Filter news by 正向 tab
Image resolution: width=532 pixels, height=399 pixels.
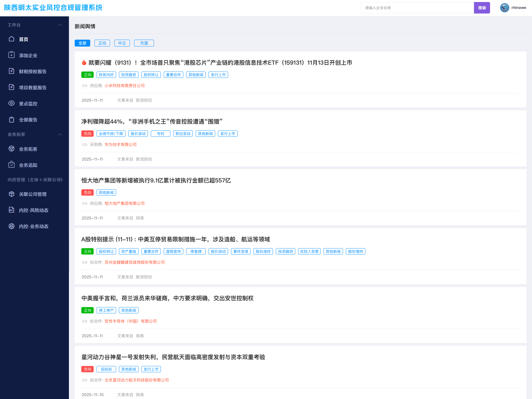point(102,43)
